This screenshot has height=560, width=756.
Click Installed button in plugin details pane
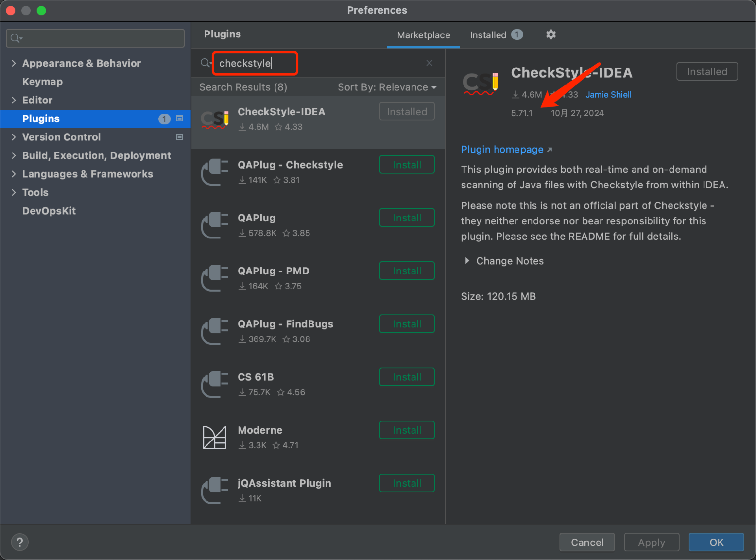pyautogui.click(x=707, y=72)
